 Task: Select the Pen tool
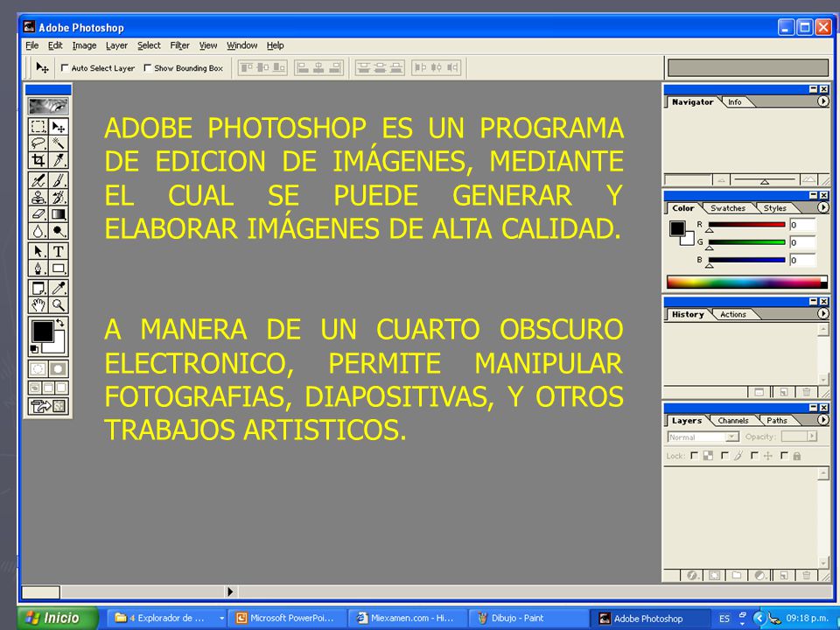[x=38, y=268]
